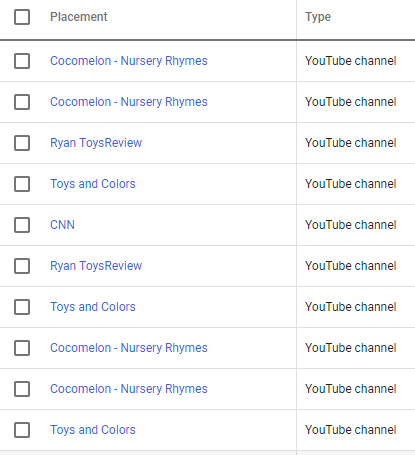Sort by the Type column header

tap(318, 17)
